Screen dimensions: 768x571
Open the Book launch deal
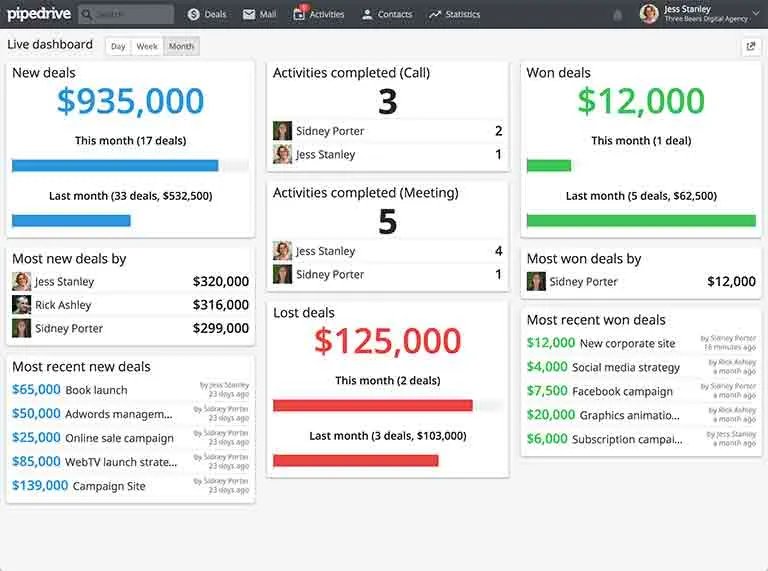[96, 390]
